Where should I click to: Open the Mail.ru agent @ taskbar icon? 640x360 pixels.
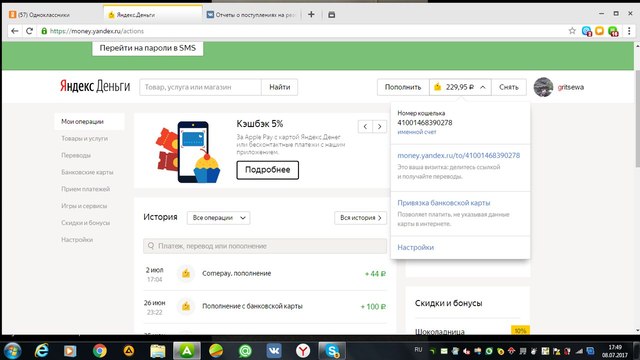click(x=245, y=351)
